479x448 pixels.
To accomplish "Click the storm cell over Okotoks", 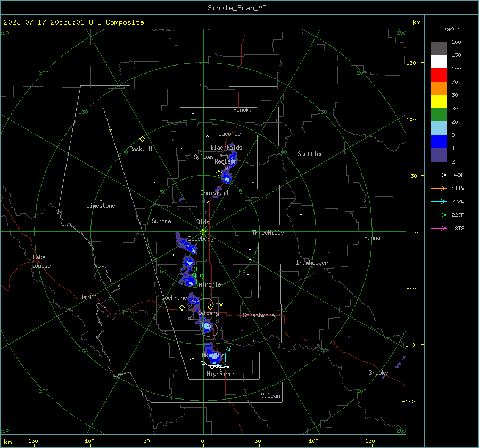I will click(x=212, y=354).
